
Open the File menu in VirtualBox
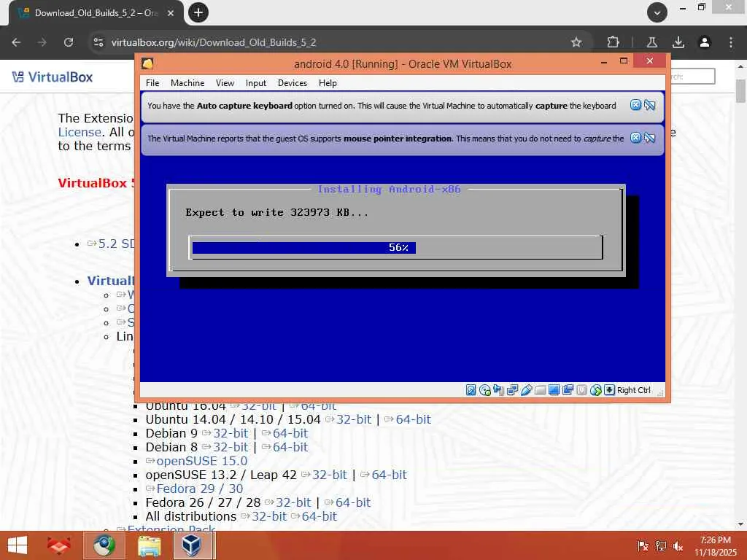pos(152,83)
